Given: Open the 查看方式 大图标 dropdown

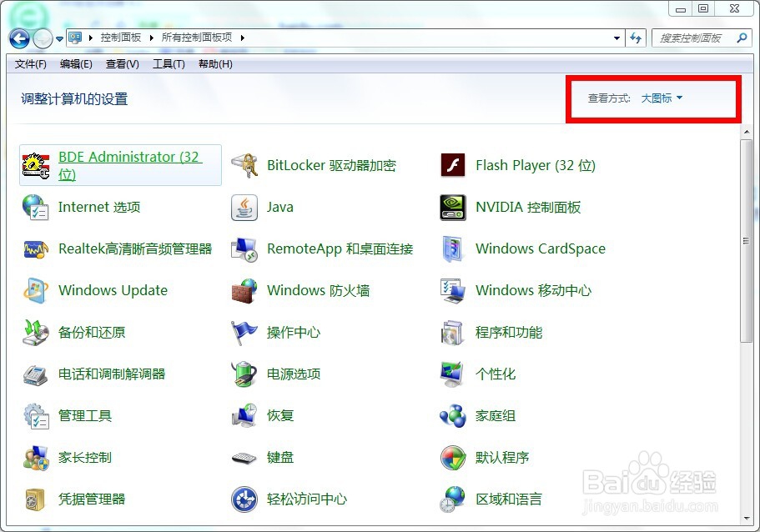Looking at the screenshot, I should (x=662, y=98).
